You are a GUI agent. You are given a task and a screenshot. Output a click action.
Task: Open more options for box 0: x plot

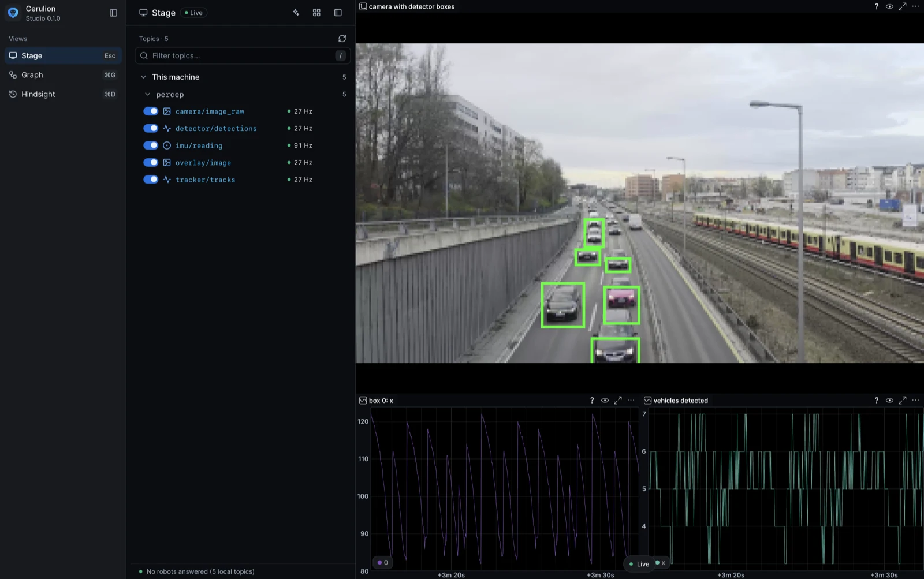[x=631, y=400]
